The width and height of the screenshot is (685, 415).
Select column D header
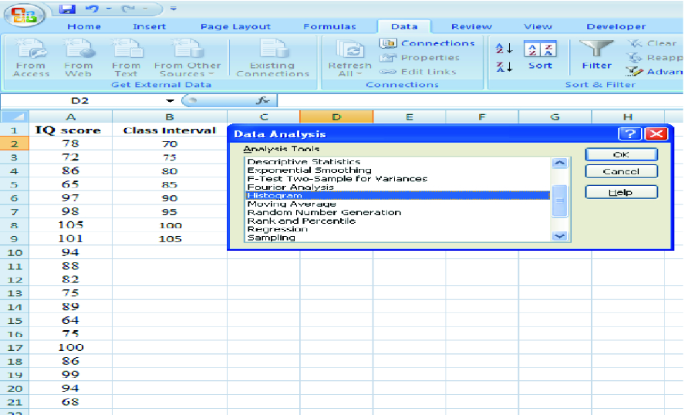(336, 117)
